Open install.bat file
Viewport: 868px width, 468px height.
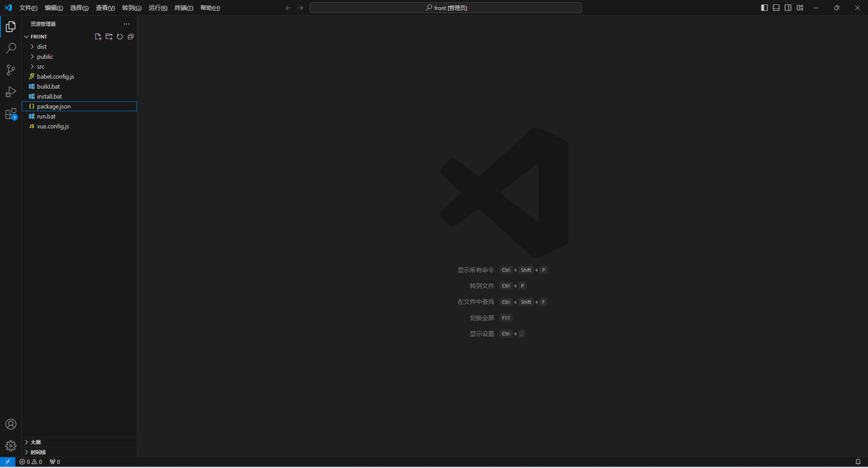pos(79,96)
